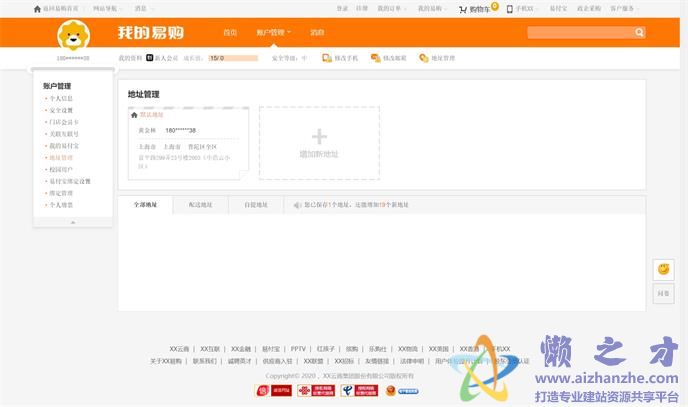Click the home icon on default address card
This screenshot has width=688, height=407.
pos(134,115)
